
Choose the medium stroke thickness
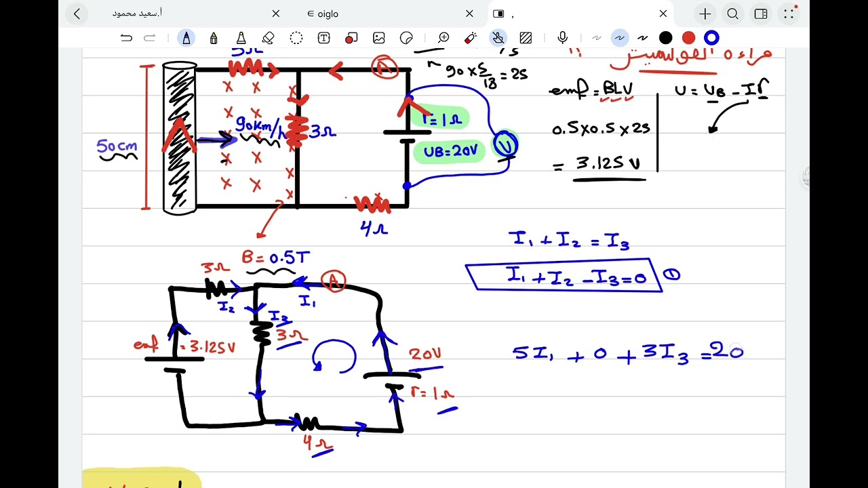pos(619,38)
